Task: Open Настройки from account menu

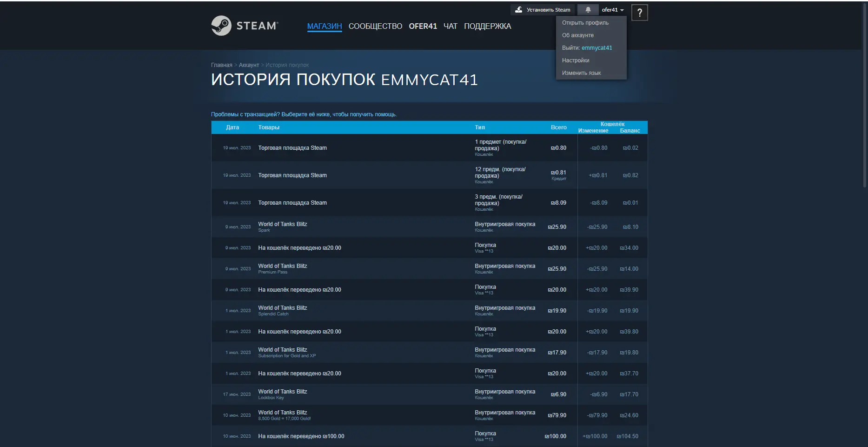Action: pos(575,60)
